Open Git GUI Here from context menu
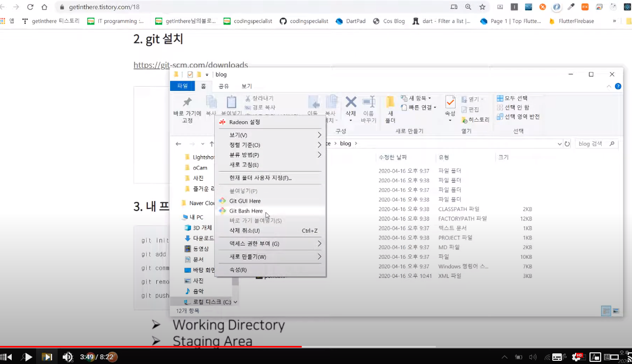632x364 pixels. [x=245, y=201]
